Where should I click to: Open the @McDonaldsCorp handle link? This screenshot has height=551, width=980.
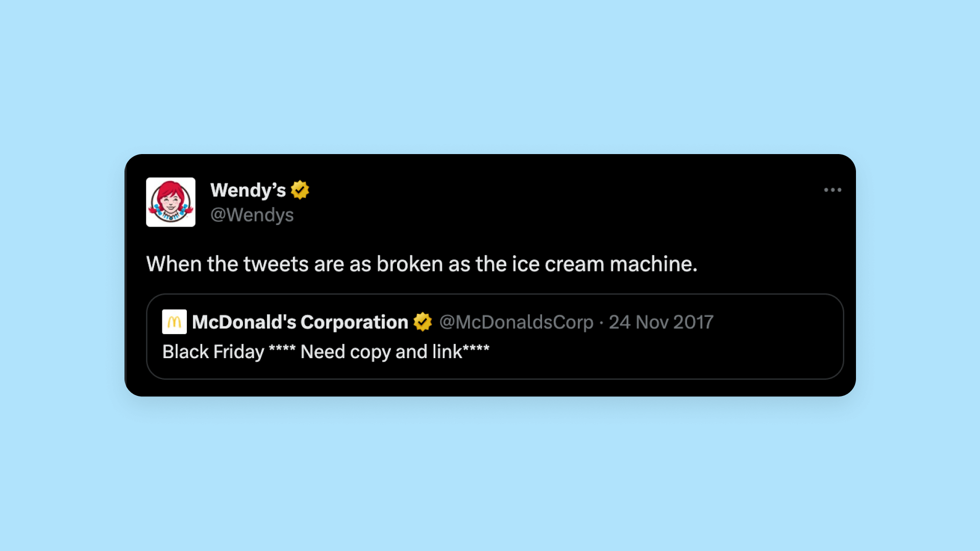click(x=517, y=322)
